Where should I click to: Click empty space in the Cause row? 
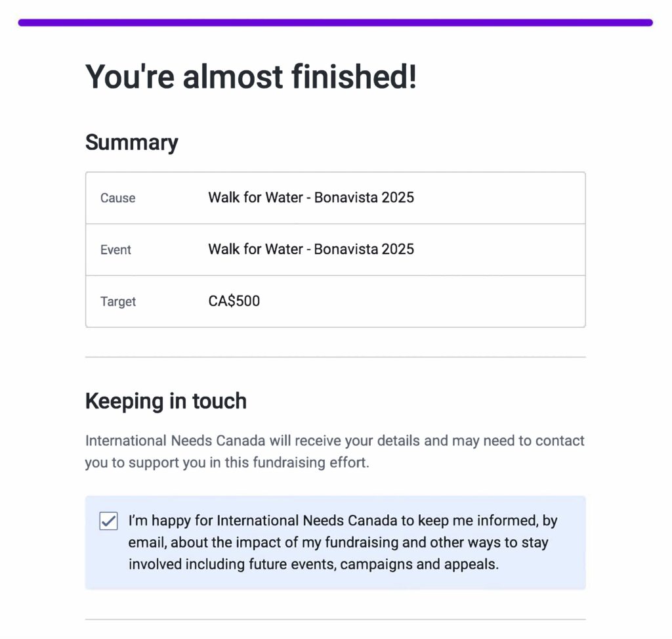pos(499,198)
